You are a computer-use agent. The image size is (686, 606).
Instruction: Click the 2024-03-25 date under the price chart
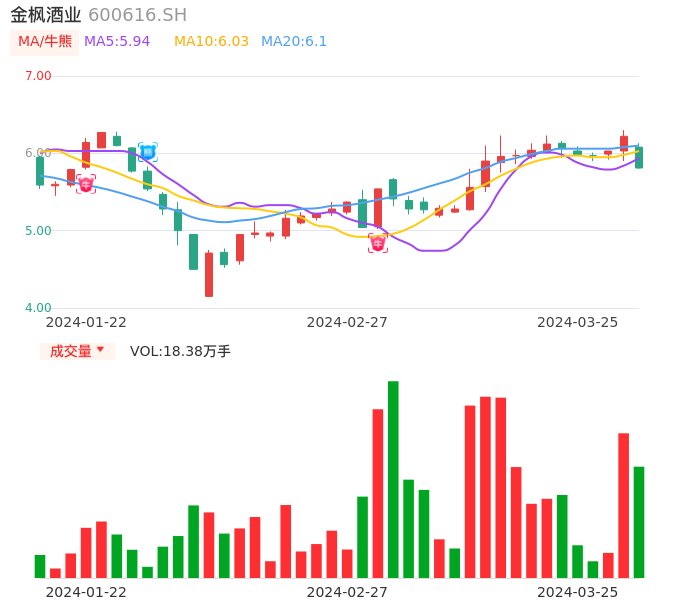pos(578,322)
